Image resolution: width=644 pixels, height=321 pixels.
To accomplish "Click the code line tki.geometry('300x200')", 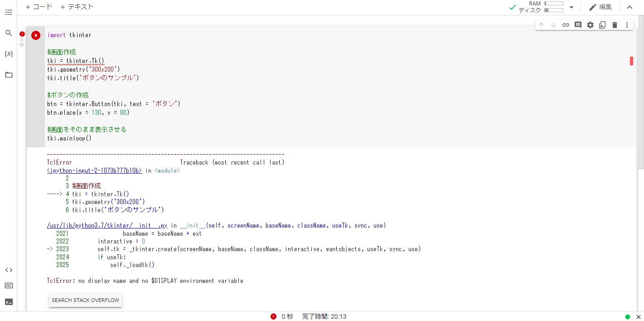I will coord(83,69).
